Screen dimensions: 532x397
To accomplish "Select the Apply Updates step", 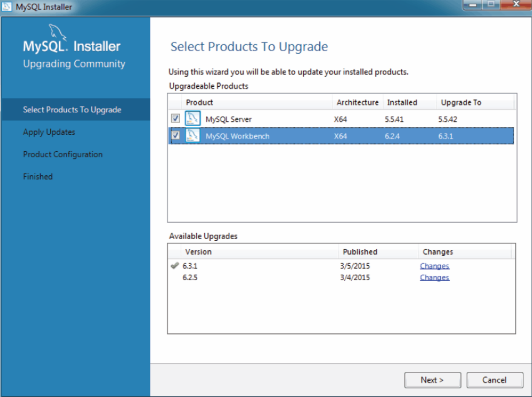I will tap(49, 132).
